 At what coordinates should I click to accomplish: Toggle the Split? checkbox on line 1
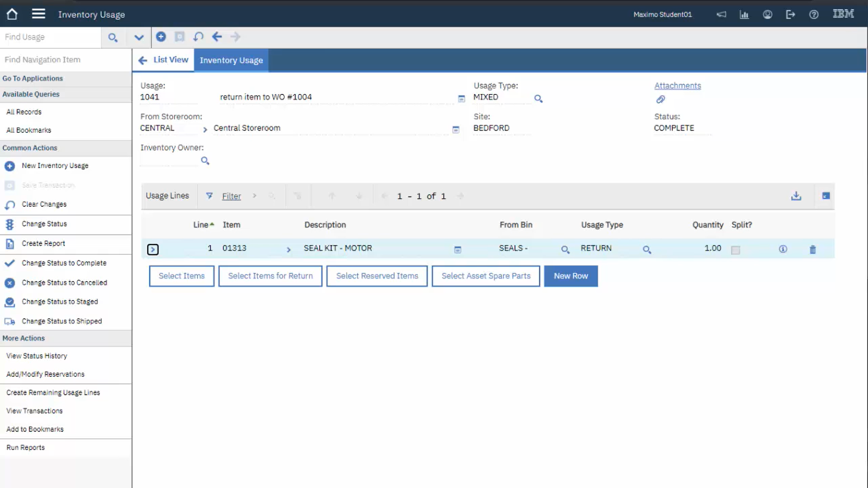(736, 249)
